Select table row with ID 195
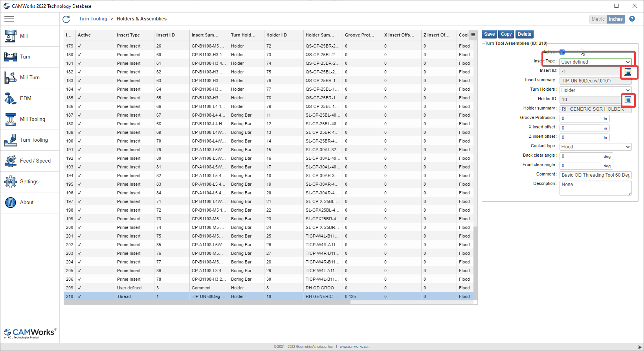The image size is (644, 351). pyautogui.click(x=269, y=184)
